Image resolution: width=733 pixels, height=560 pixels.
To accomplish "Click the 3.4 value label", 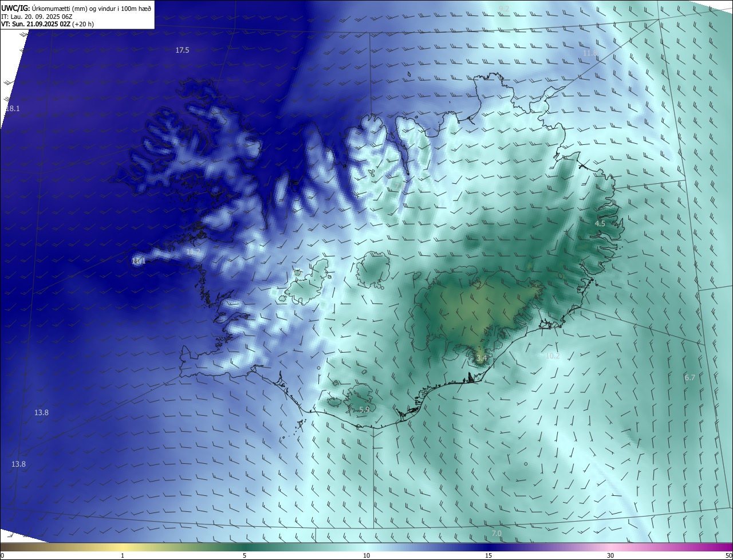I will tap(481, 359).
